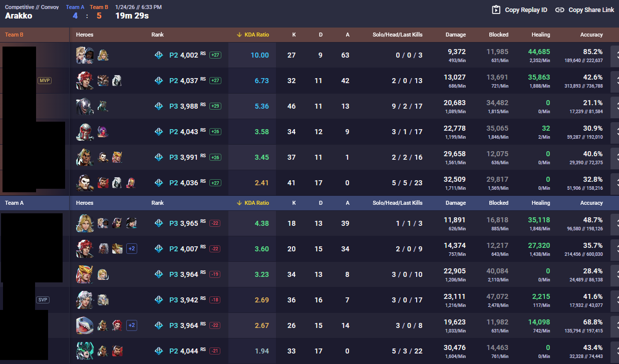
Task: Sort Team A by Solo/Head/Last Kills column
Action: pos(398,203)
